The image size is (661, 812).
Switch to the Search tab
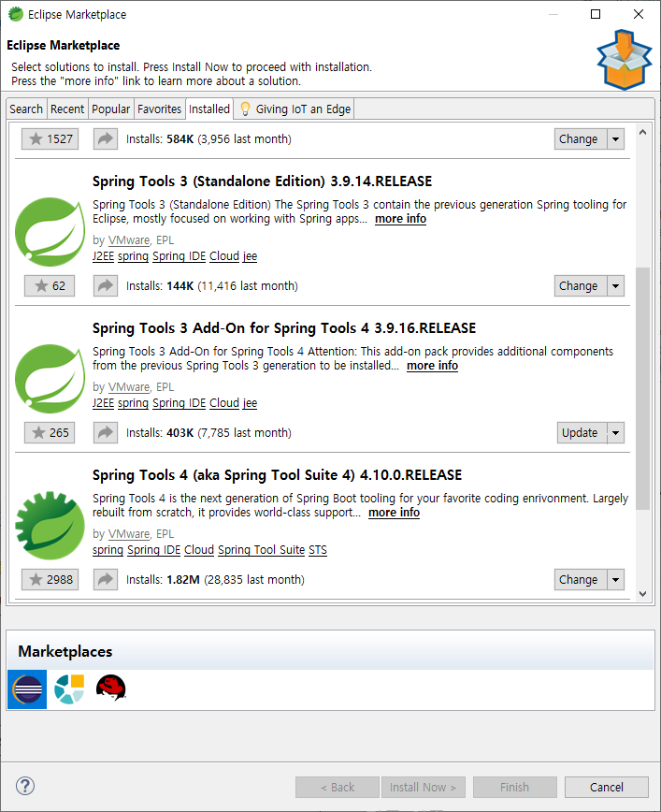click(x=26, y=109)
